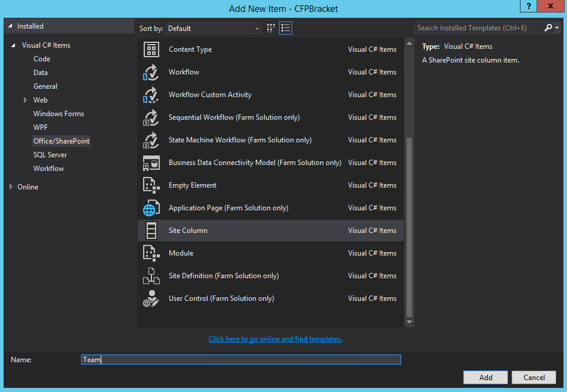Select the Workflow template icon
The width and height of the screenshot is (567, 392).
151,72
